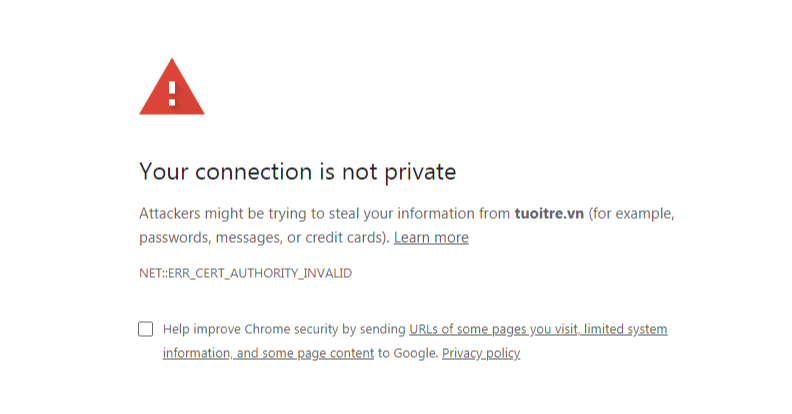The image size is (792, 414).
Task: Click the "information, and some page content" link line
Action: 268,353
